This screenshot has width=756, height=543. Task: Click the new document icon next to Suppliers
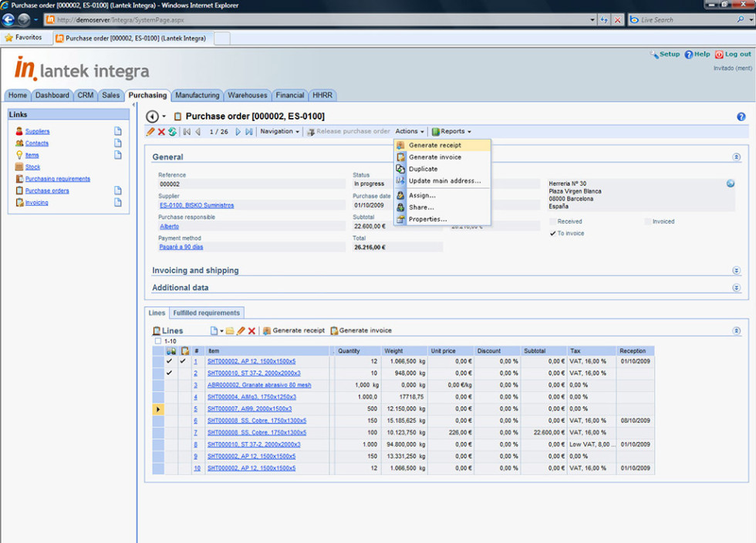pos(118,131)
